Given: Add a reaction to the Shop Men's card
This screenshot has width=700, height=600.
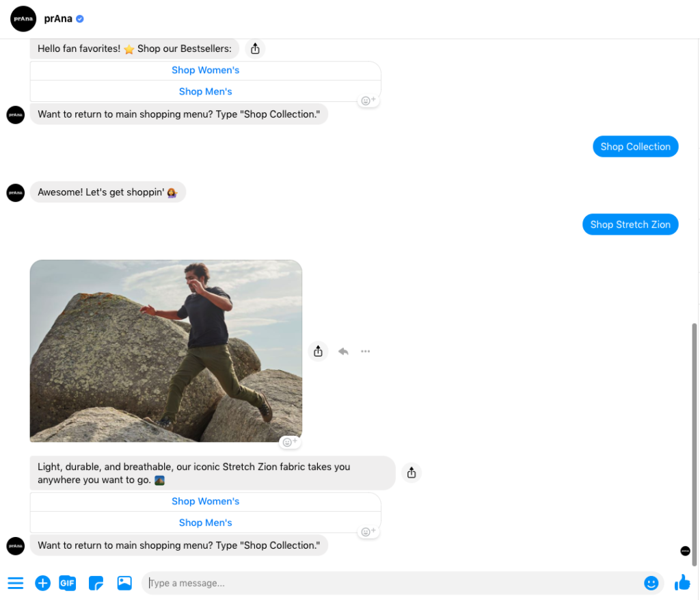Looking at the screenshot, I should click(368, 100).
